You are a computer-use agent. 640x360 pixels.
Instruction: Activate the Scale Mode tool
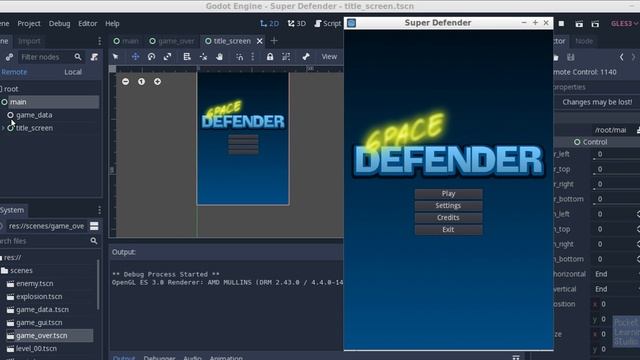[x=167, y=57]
